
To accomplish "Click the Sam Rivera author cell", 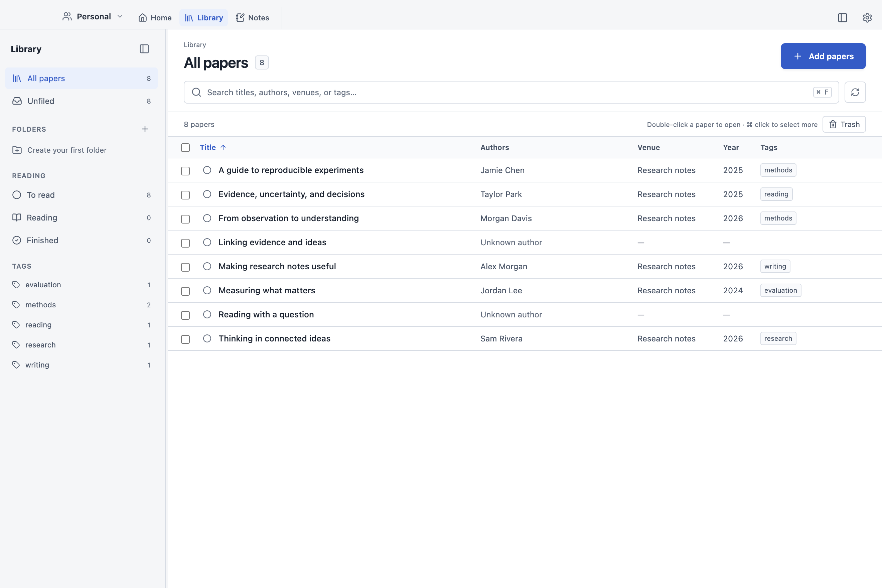I will [501, 339].
